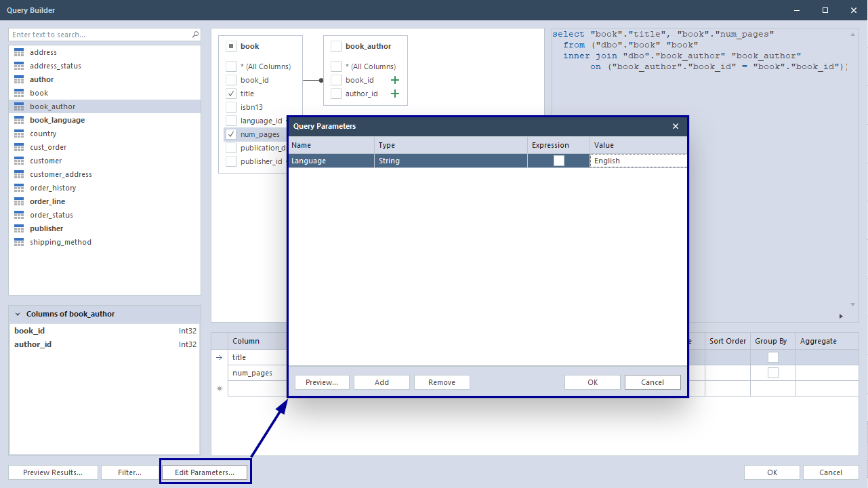Check book_id column in book table
This screenshot has height=488, width=868.
pyautogui.click(x=231, y=80)
